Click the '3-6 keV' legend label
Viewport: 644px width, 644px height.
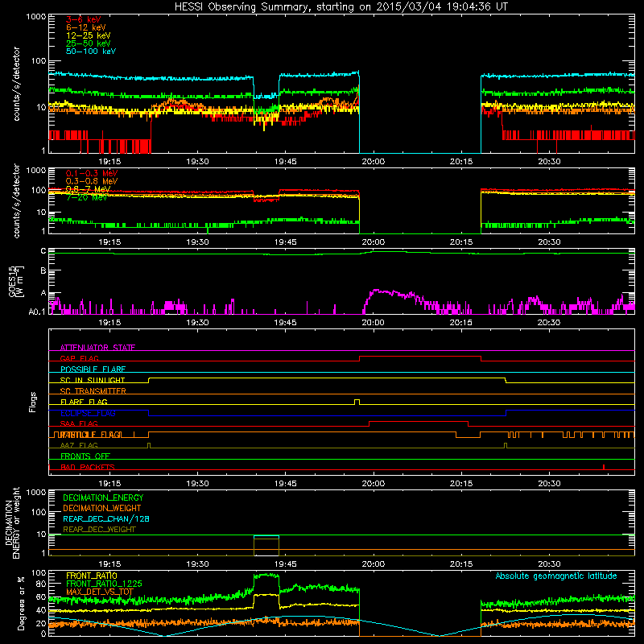click(84, 19)
